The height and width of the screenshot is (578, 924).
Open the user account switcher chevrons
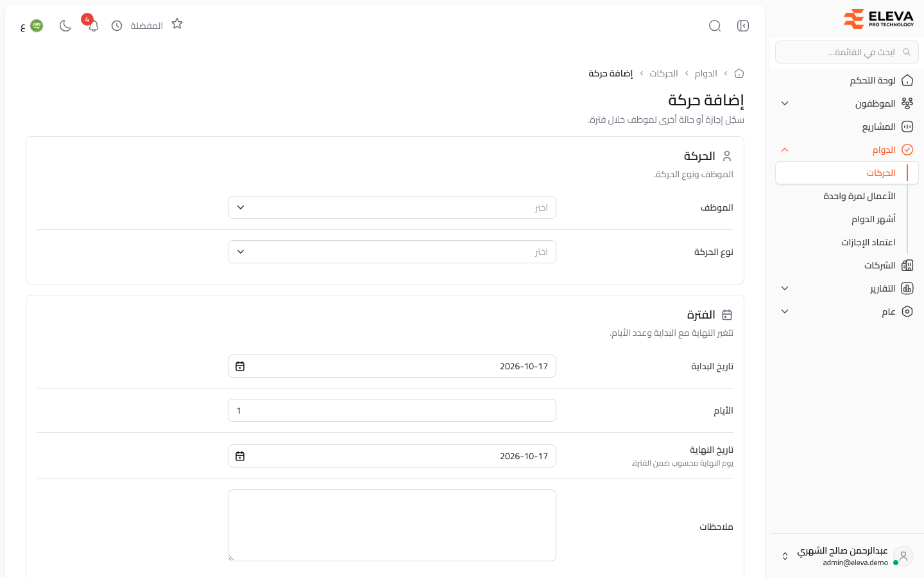tap(785, 556)
